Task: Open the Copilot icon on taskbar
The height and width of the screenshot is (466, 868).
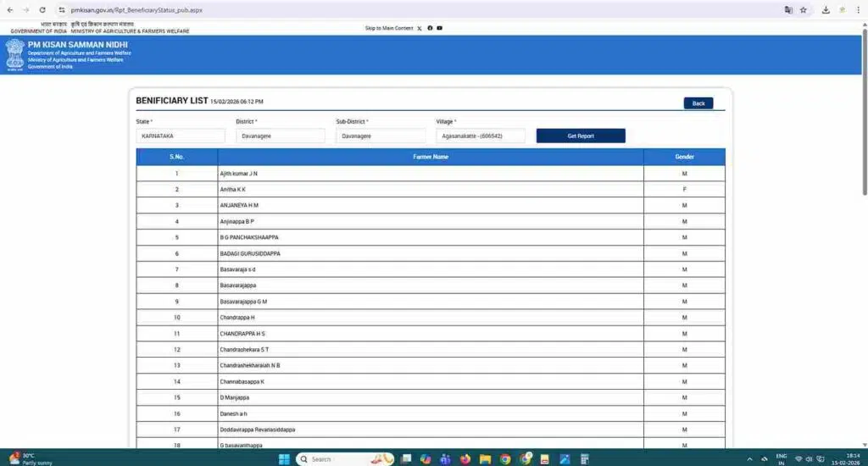Action: pos(426,459)
